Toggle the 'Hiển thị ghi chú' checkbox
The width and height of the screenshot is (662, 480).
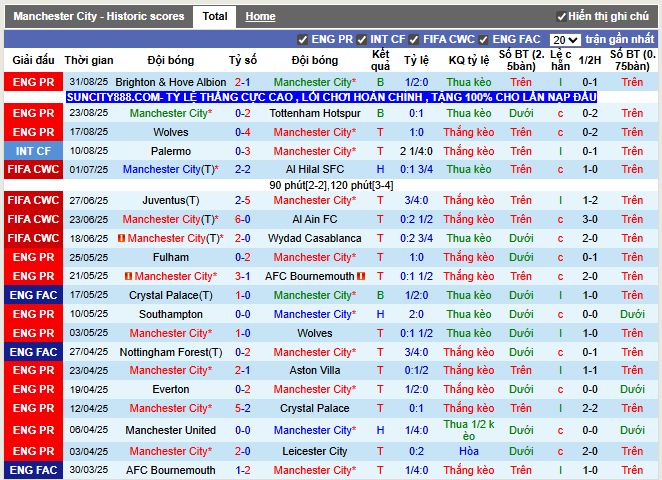562,17
